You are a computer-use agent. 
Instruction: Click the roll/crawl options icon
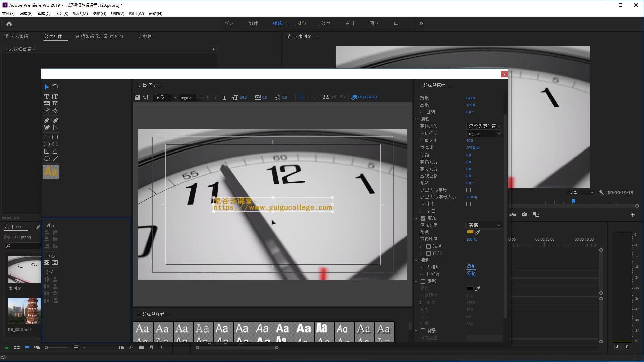(x=146, y=97)
